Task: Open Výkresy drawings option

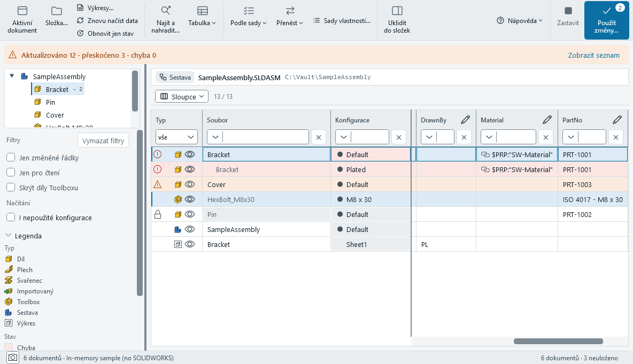Action: point(96,7)
